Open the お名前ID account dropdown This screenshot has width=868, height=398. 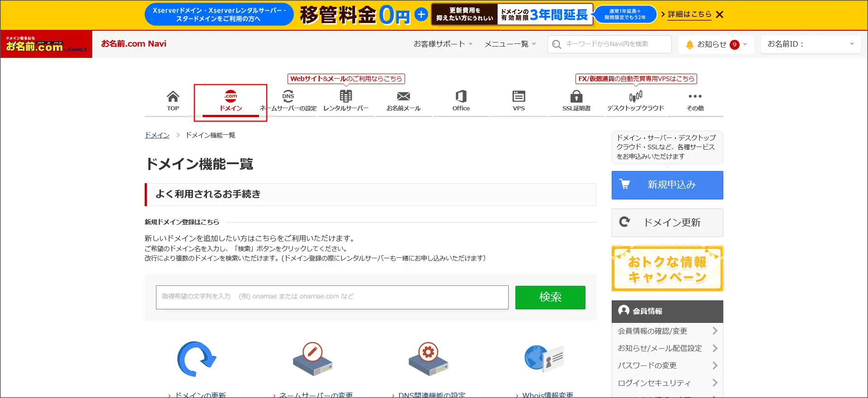(811, 44)
